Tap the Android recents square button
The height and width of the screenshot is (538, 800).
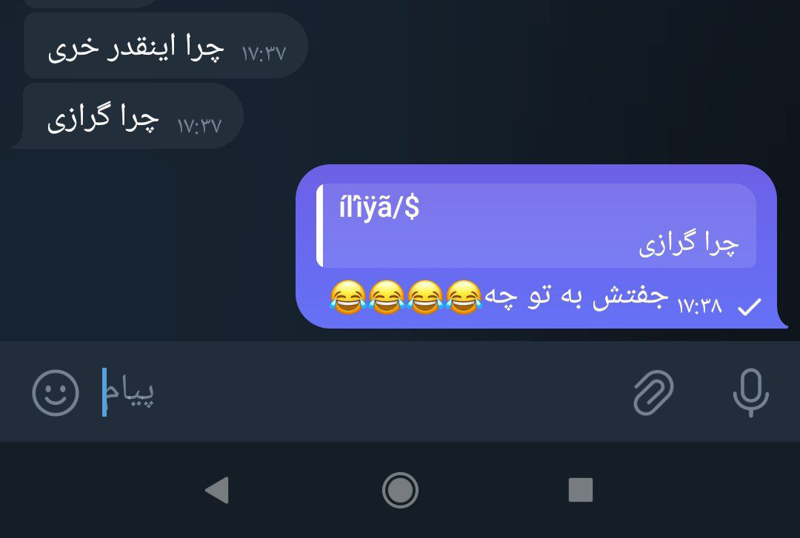[581, 490]
